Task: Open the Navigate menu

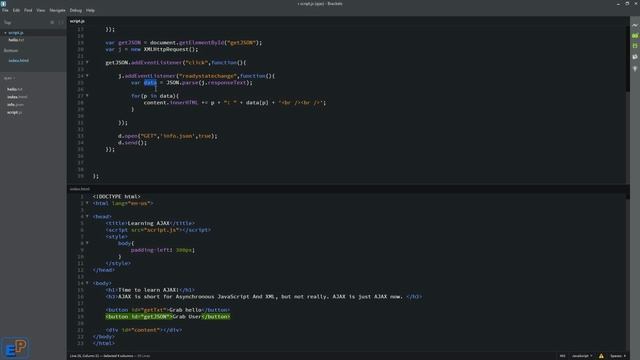Action: 57,10
